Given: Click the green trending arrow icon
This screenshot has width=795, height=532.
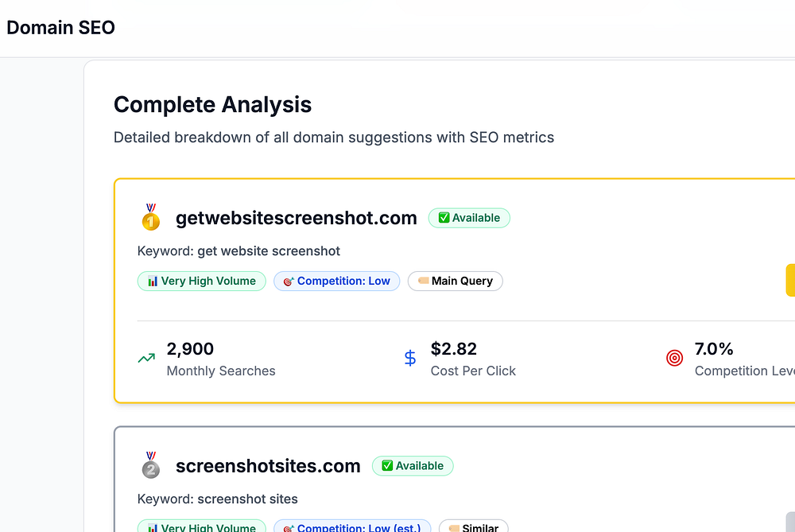Looking at the screenshot, I should 146,359.
